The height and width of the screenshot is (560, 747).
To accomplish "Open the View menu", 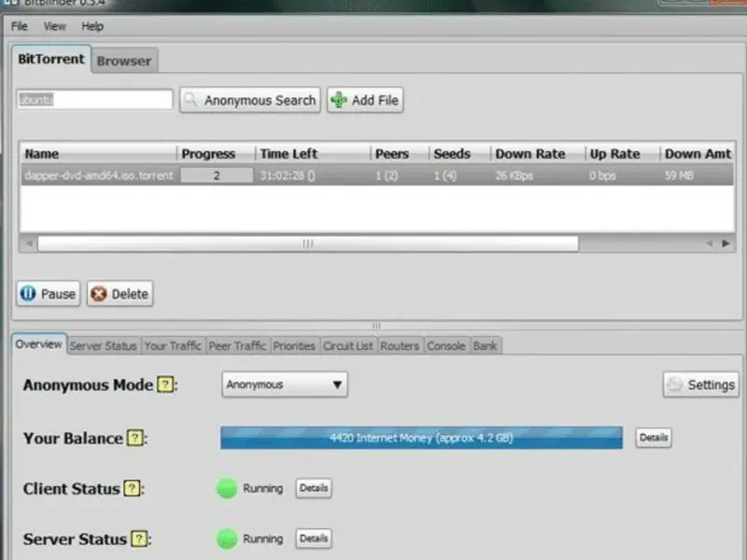I will 54,26.
